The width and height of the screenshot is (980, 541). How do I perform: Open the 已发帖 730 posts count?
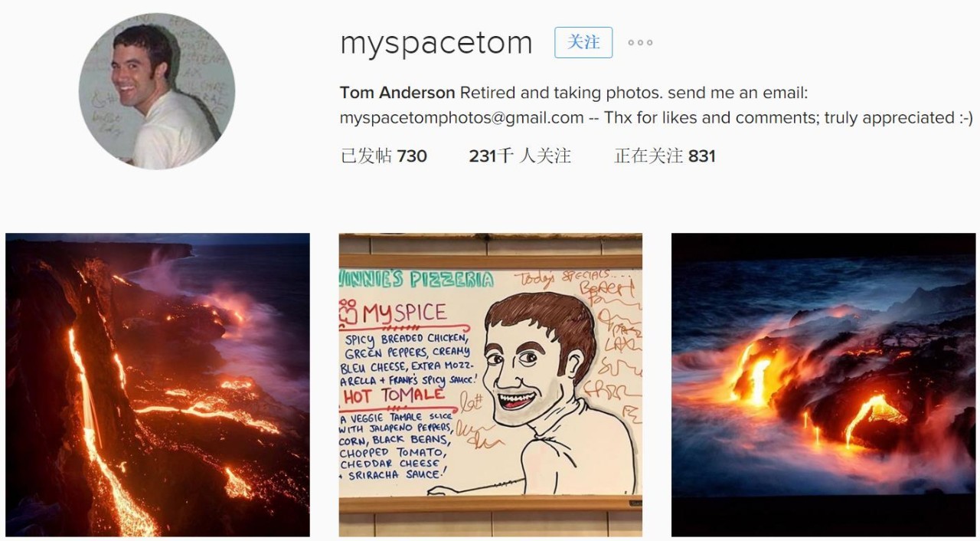click(x=384, y=156)
